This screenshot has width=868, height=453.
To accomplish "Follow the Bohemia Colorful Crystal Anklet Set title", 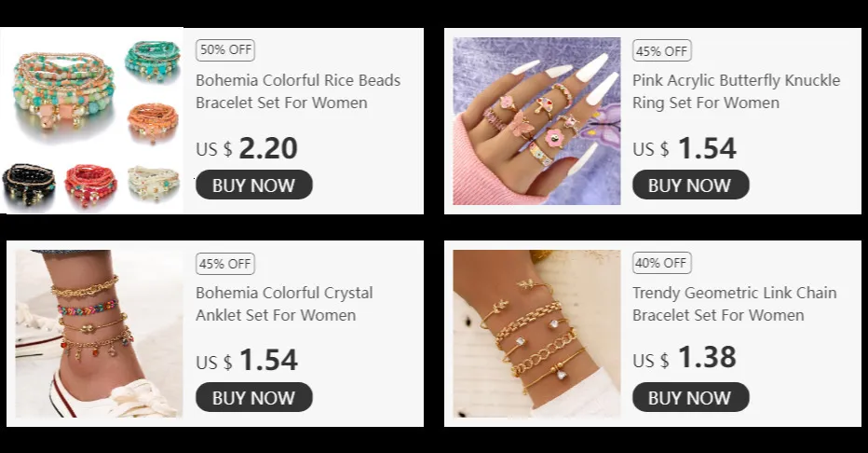I will (284, 304).
